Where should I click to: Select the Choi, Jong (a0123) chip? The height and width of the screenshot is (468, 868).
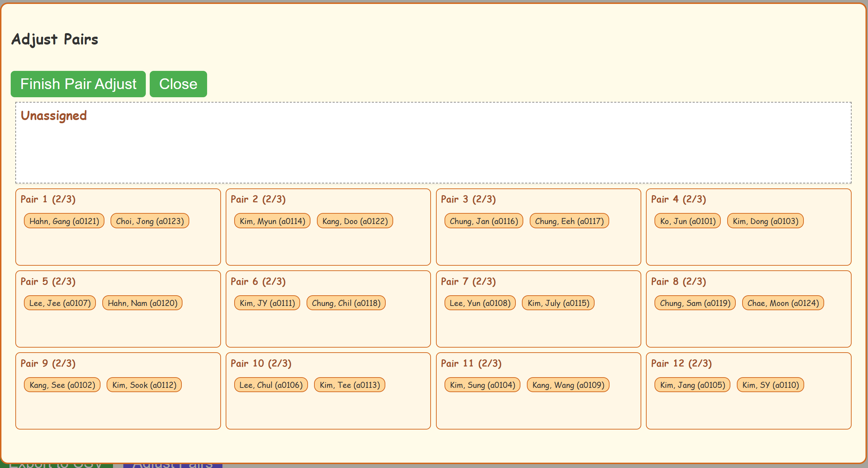tap(150, 221)
